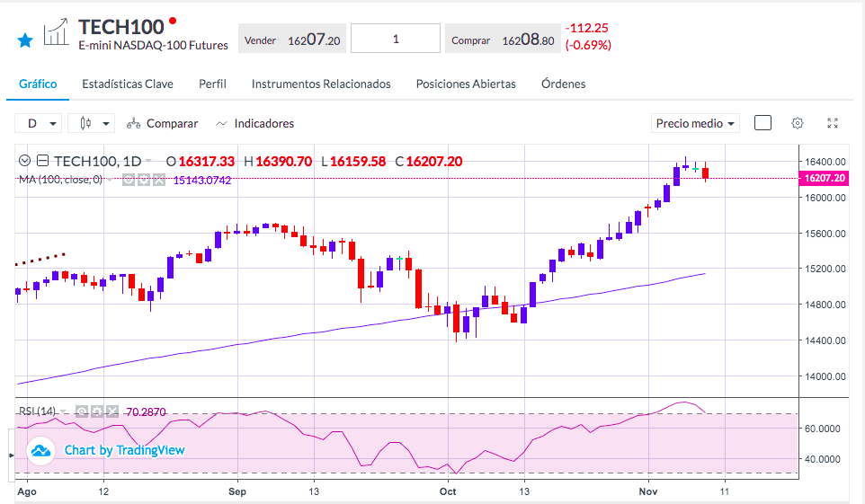This screenshot has height=504, width=865.
Task: Open the Precio medio dropdown
Action: pyautogui.click(x=695, y=123)
